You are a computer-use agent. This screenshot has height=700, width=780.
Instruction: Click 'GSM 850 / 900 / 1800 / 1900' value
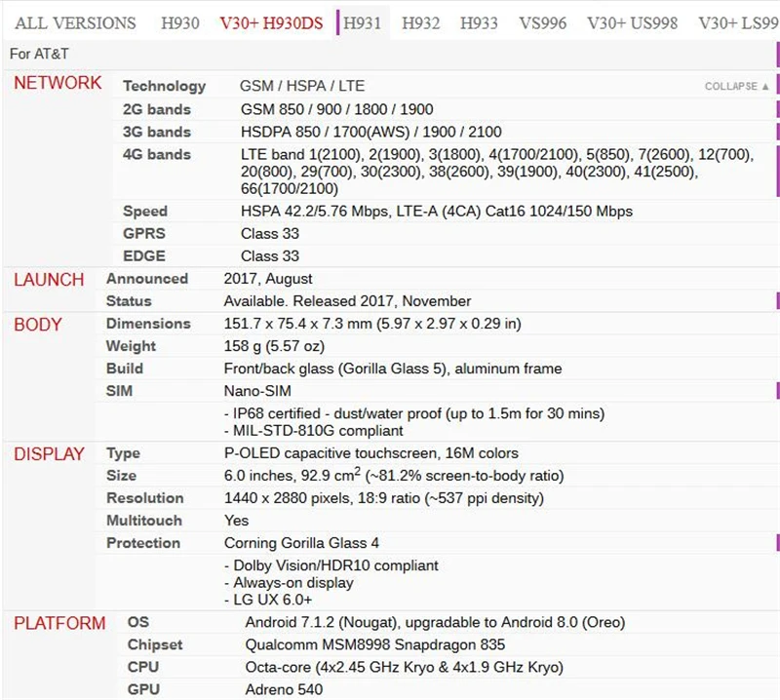pyautogui.click(x=336, y=109)
